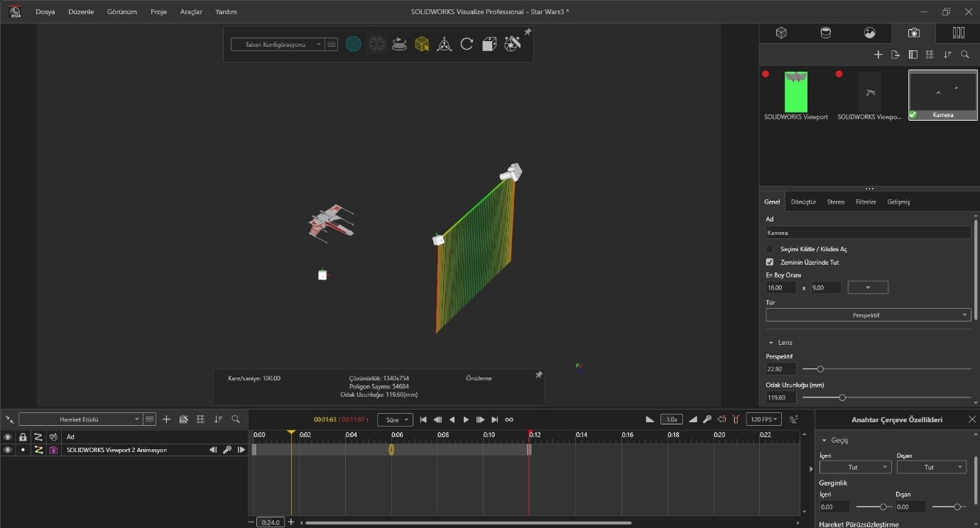Pin the viewport statistics overlay

click(x=538, y=375)
